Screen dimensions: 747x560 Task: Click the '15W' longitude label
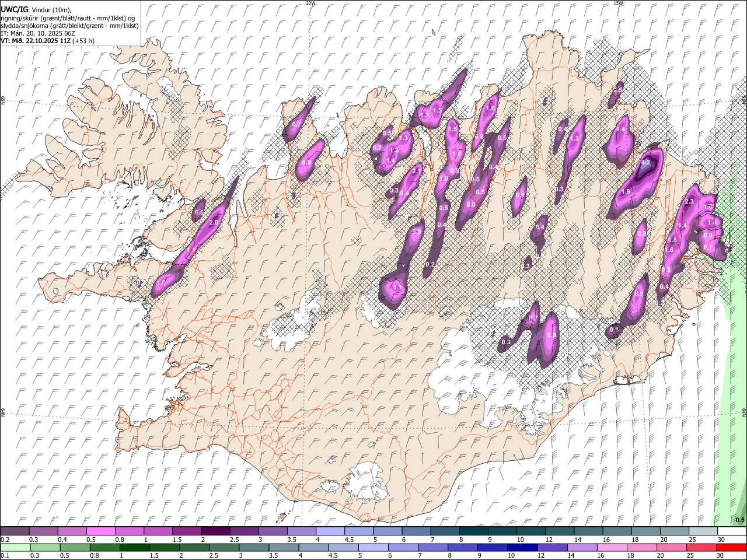point(618,3)
